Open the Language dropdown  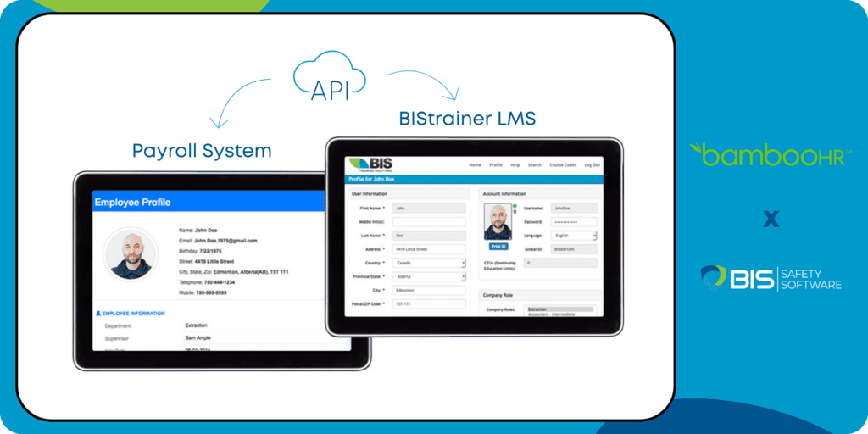[x=574, y=236]
